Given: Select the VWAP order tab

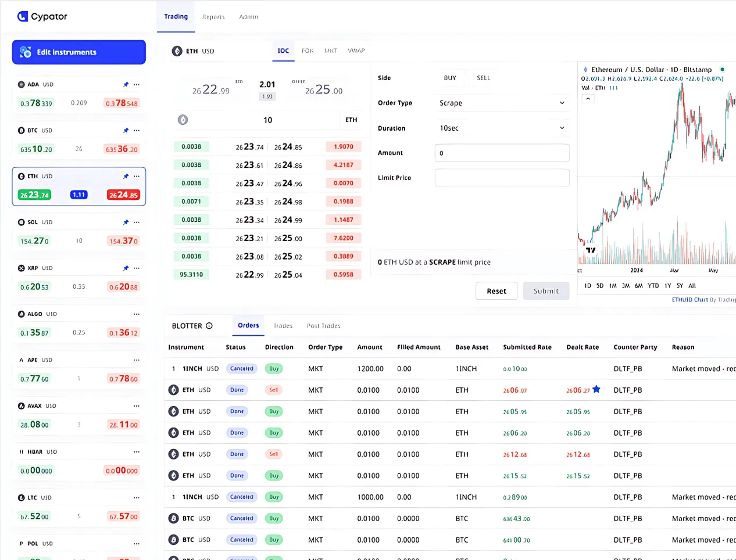Looking at the screenshot, I should point(356,51).
